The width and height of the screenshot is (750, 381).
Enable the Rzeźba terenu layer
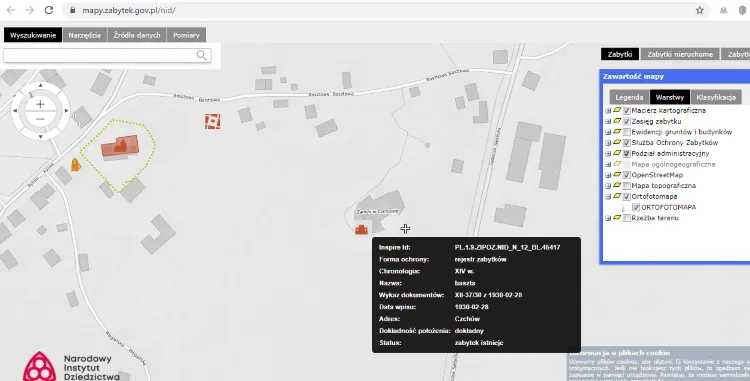pos(627,218)
